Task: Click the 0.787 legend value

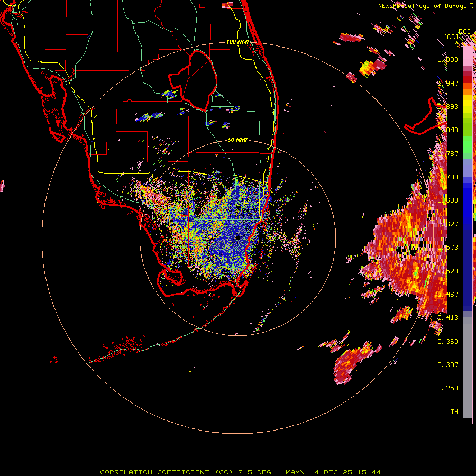Action: [x=448, y=153]
